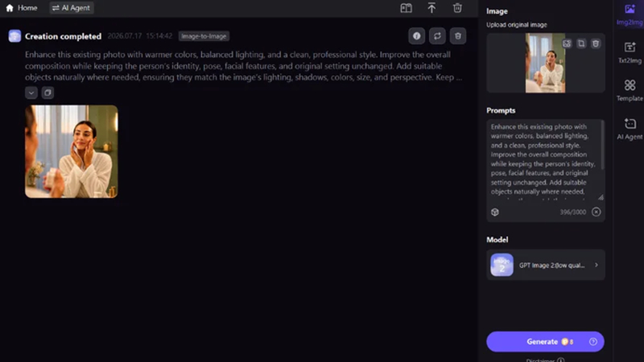Regenerate the creation with refresh icon
Screen dimensions: 644x362
(x=437, y=36)
